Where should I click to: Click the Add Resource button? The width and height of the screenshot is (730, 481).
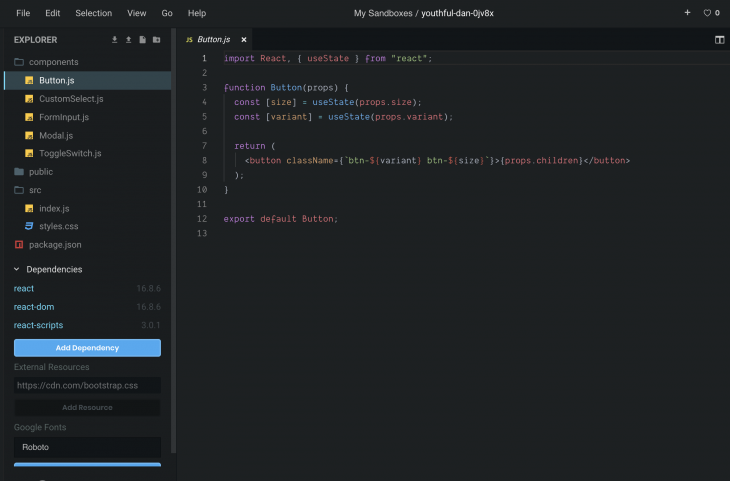(x=88, y=407)
